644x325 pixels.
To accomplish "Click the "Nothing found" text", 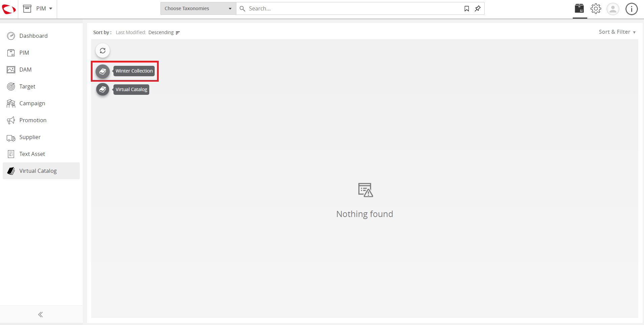I will click(365, 214).
